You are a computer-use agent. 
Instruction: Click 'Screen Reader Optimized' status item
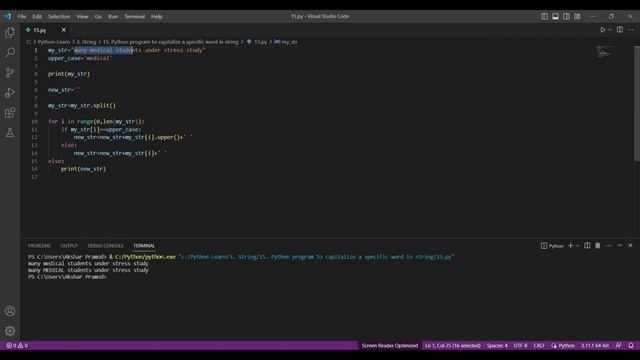coord(390,345)
